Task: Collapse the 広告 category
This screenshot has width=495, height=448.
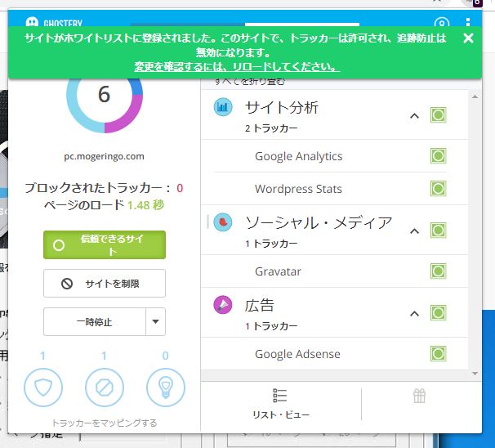Action: [x=414, y=314]
